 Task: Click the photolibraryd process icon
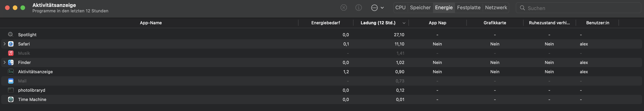11,90
